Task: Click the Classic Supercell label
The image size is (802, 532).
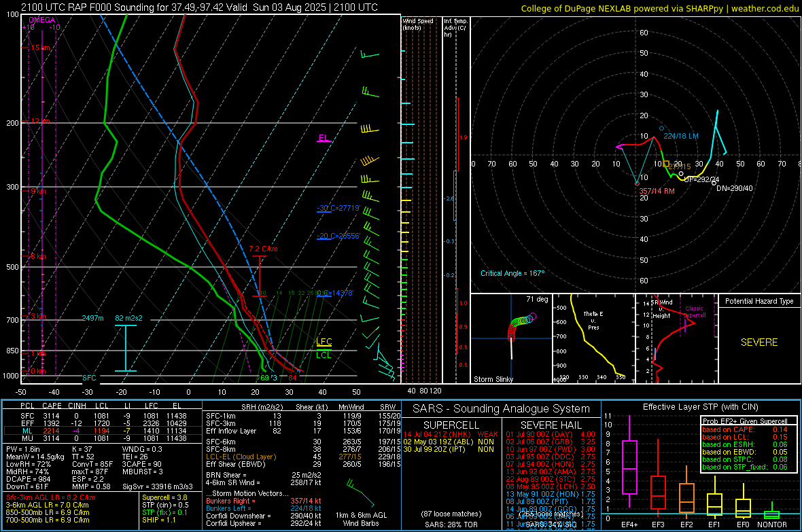Action: [695, 312]
